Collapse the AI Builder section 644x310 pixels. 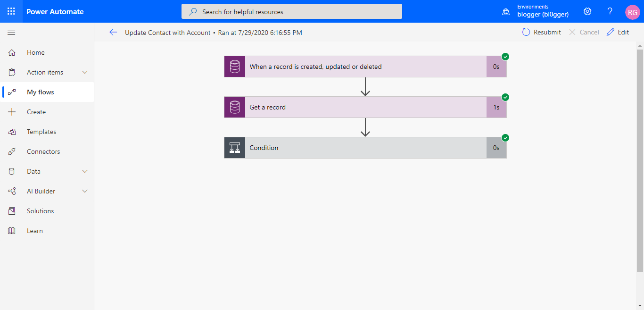coord(84,191)
